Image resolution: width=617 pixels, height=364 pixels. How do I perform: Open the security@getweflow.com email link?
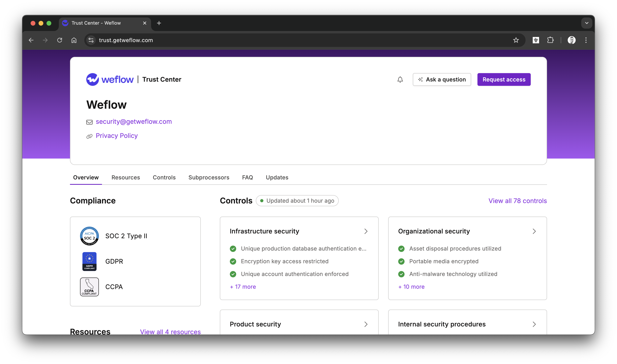134,122
